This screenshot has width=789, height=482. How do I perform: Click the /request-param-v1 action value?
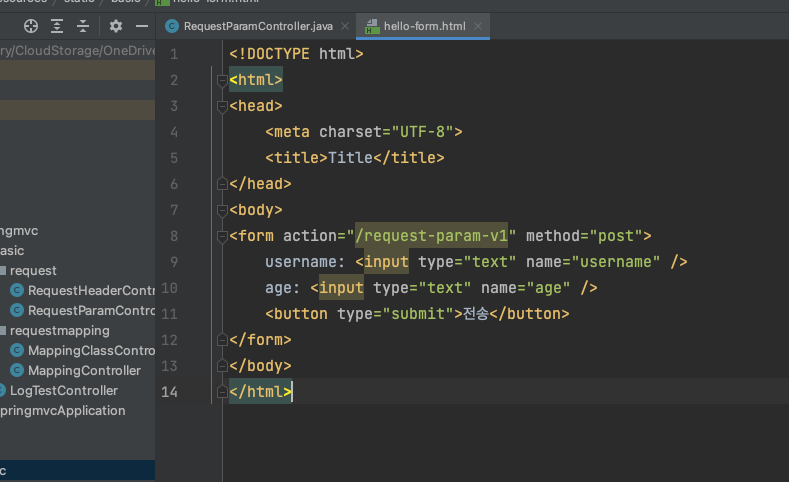[x=431, y=235]
